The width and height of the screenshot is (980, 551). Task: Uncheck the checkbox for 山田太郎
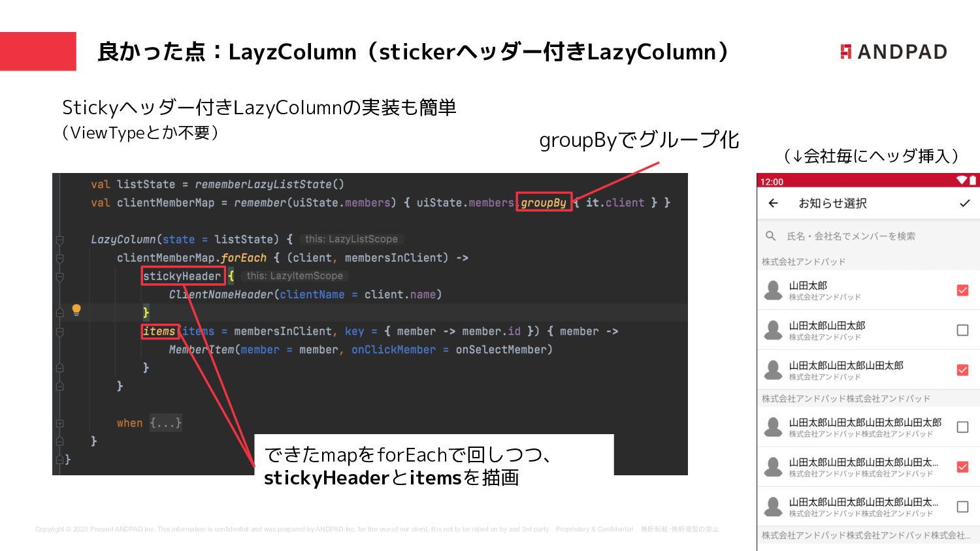tap(962, 291)
